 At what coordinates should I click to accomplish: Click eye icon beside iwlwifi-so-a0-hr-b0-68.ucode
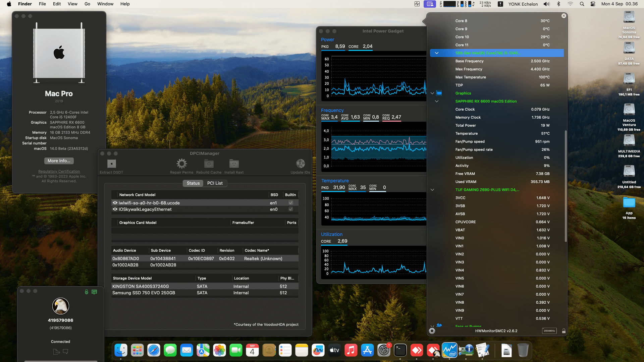(115, 203)
